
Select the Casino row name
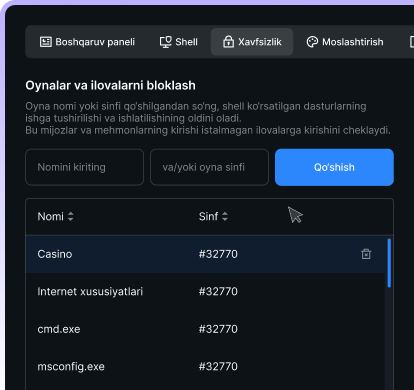55,254
